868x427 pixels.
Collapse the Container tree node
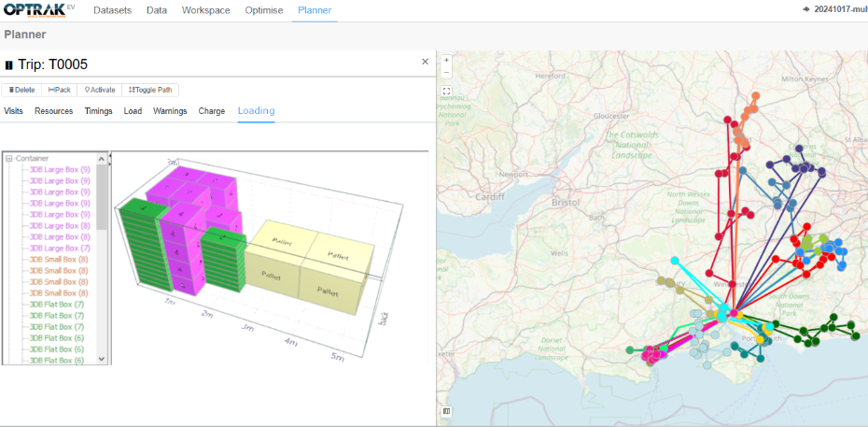(x=9, y=159)
